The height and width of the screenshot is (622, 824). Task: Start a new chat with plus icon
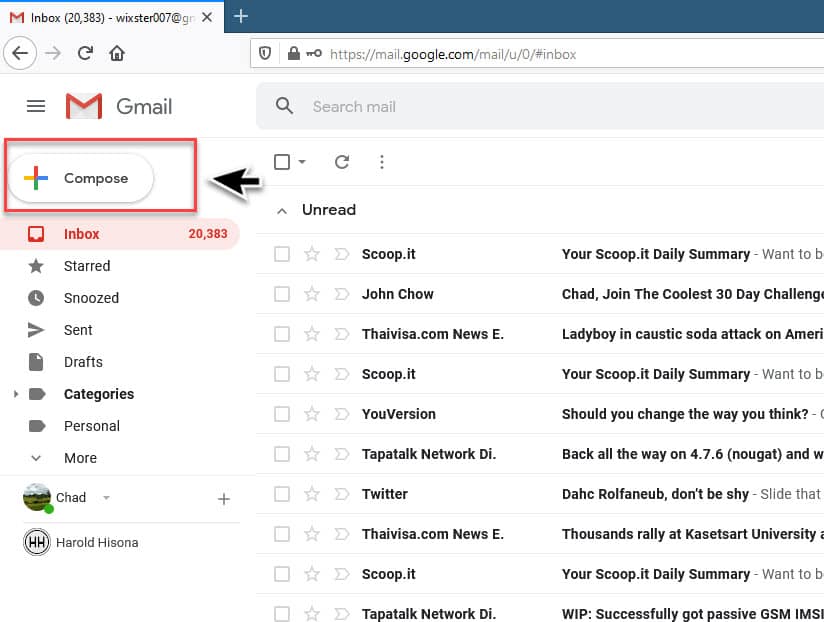coord(224,499)
